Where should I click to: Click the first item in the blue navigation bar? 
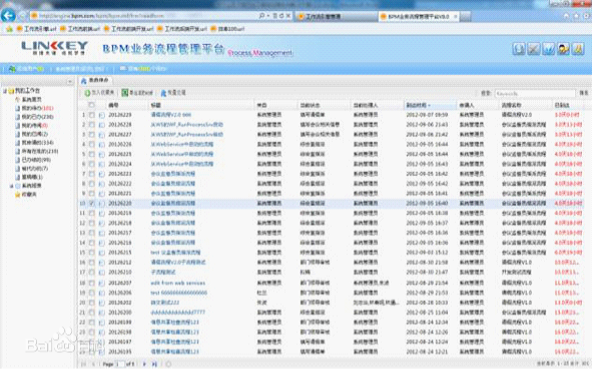tap(26, 69)
